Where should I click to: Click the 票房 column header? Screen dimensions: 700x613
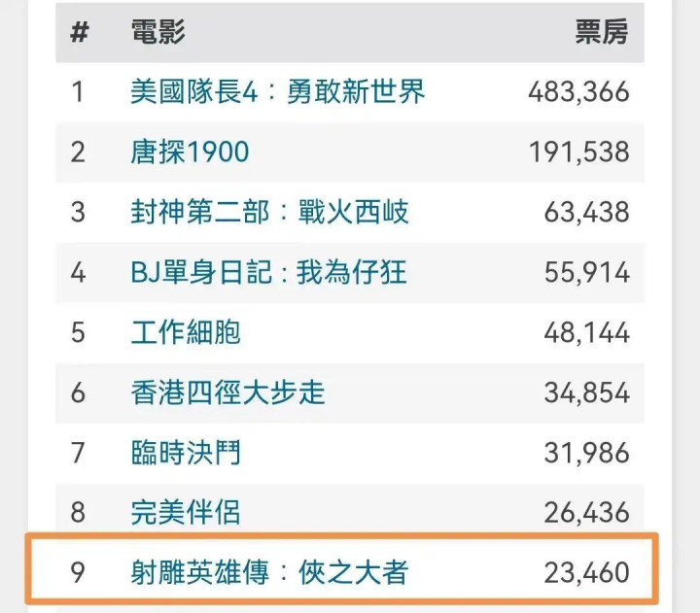[x=602, y=32]
